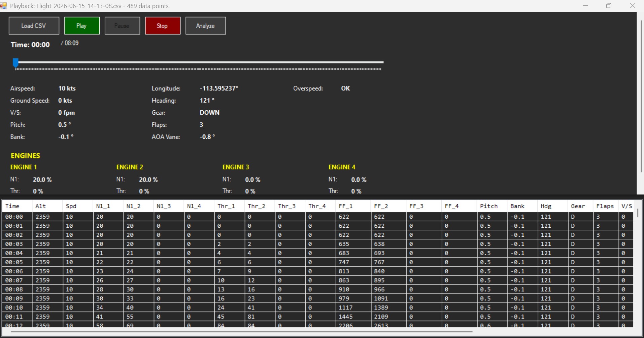Minimize the Playback window
The width and height of the screenshot is (644, 338).
[x=586, y=6]
